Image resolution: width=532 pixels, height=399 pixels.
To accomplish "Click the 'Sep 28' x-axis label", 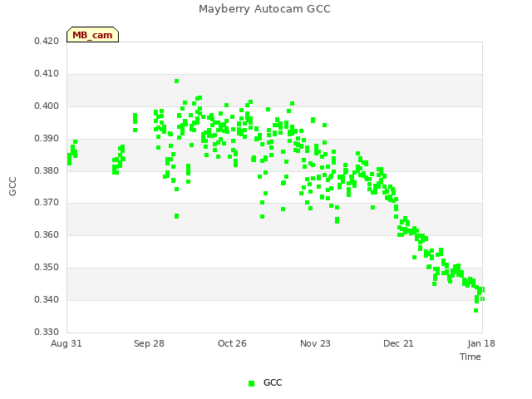I will [x=149, y=343].
